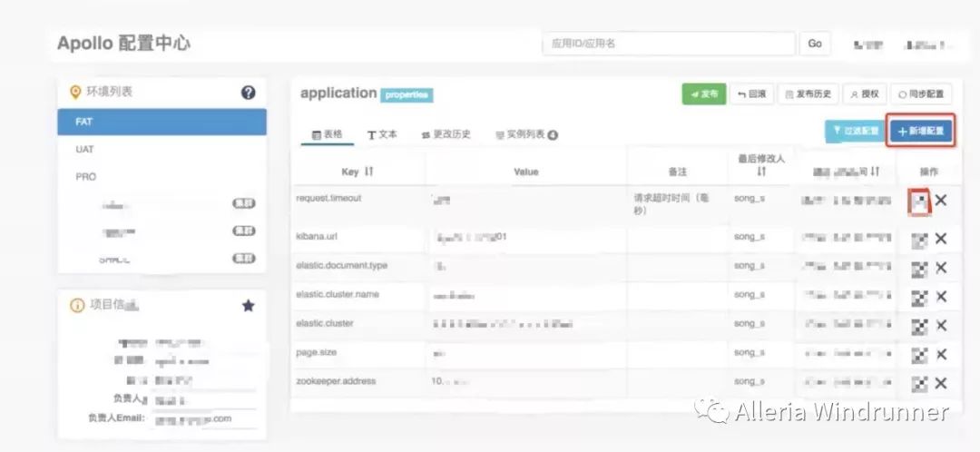Delete the elastic.document.type row

[941, 268]
